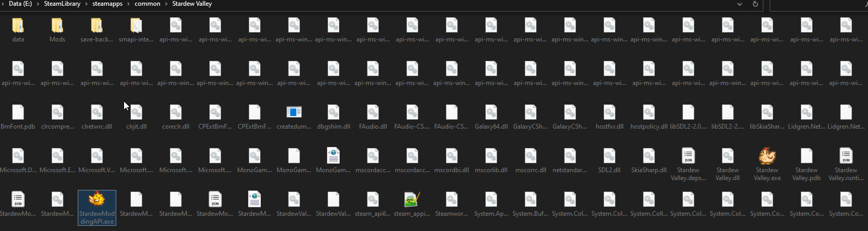Image resolution: width=868 pixels, height=231 pixels.
Task: Select clretwrc.dll
Action: (x=97, y=117)
